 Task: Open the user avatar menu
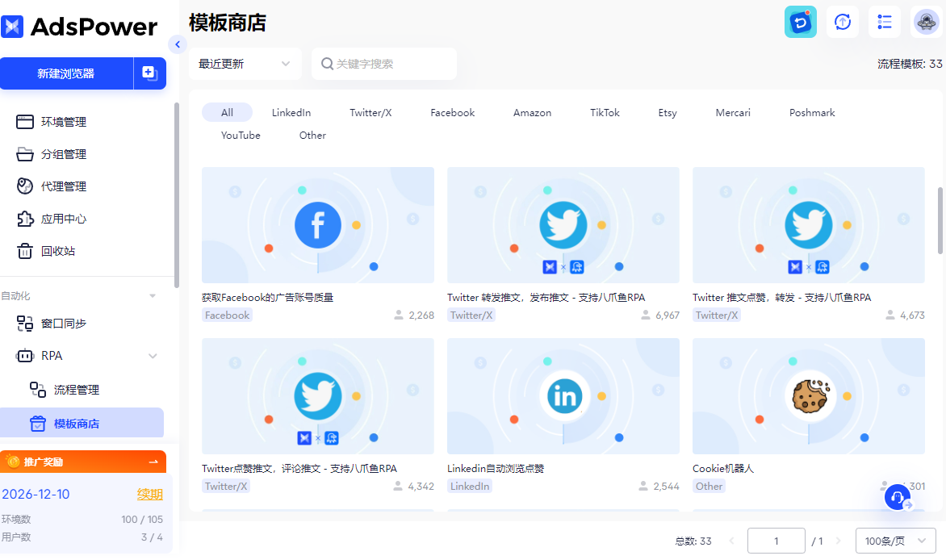(926, 23)
